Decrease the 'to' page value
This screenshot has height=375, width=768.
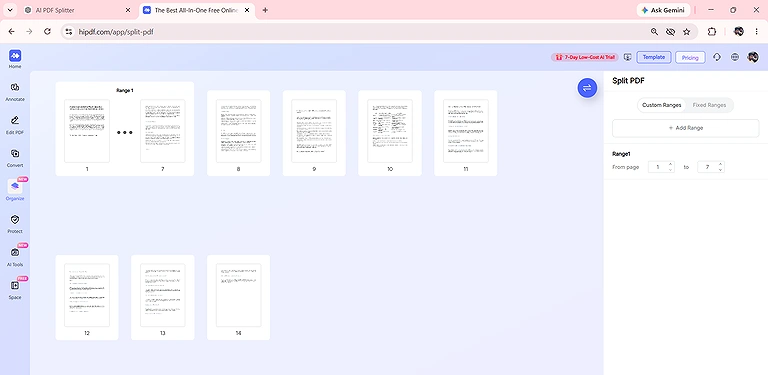pos(720,170)
